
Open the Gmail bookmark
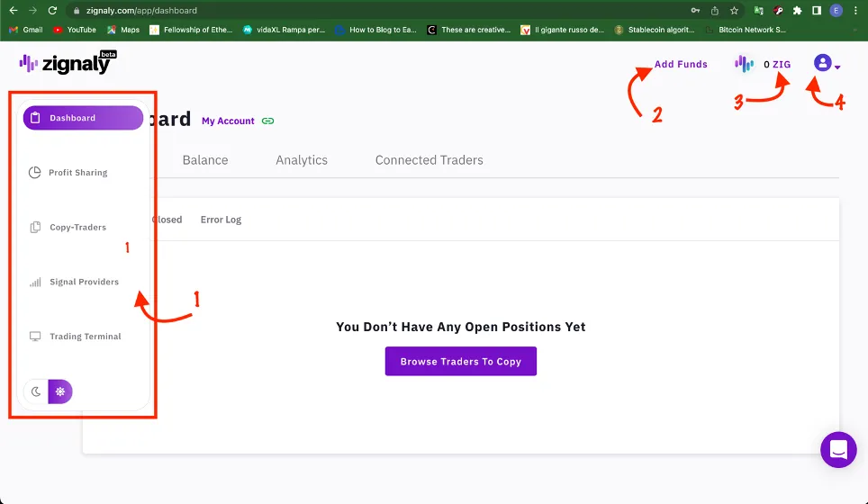tap(26, 30)
